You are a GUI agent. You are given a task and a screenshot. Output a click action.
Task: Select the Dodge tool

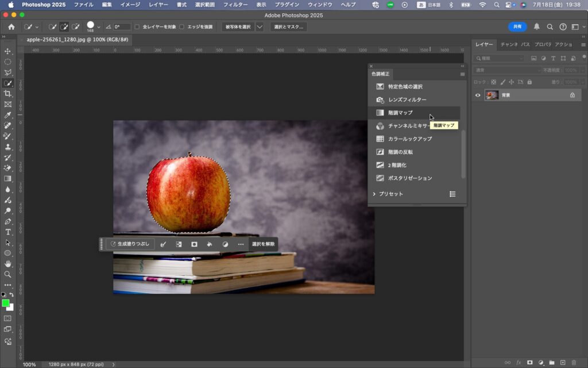(7, 210)
